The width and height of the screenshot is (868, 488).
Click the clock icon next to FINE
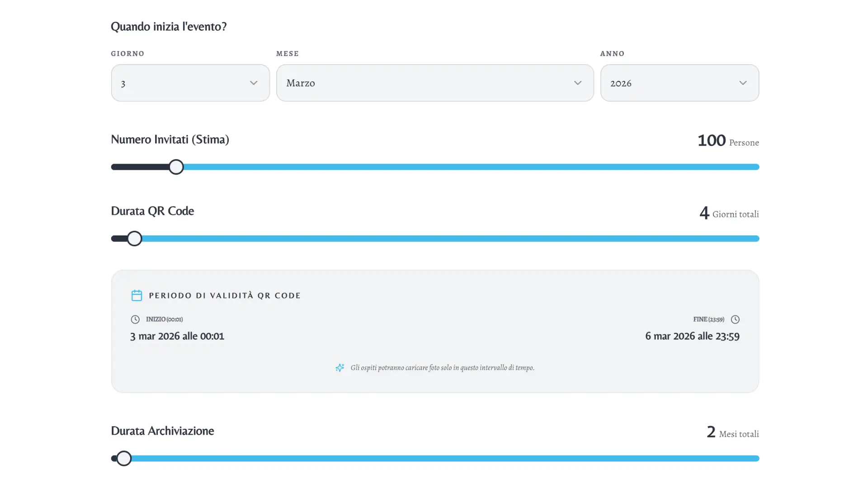735,319
